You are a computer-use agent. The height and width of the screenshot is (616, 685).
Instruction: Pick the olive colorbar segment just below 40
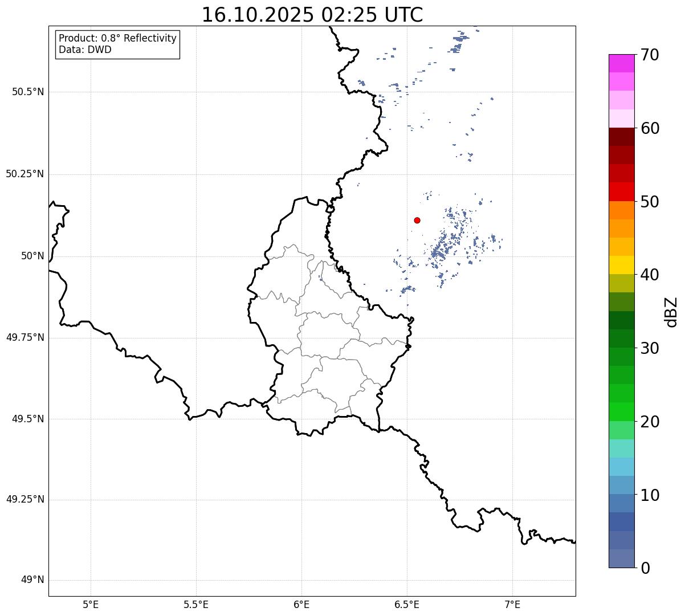click(621, 283)
